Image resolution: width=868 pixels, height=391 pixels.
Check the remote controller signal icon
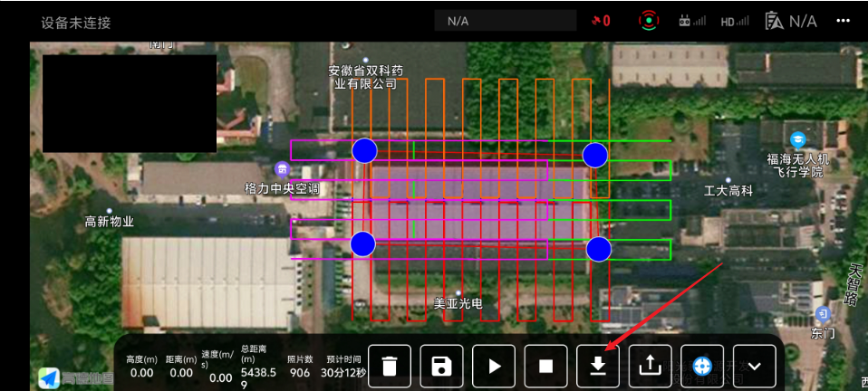(692, 21)
